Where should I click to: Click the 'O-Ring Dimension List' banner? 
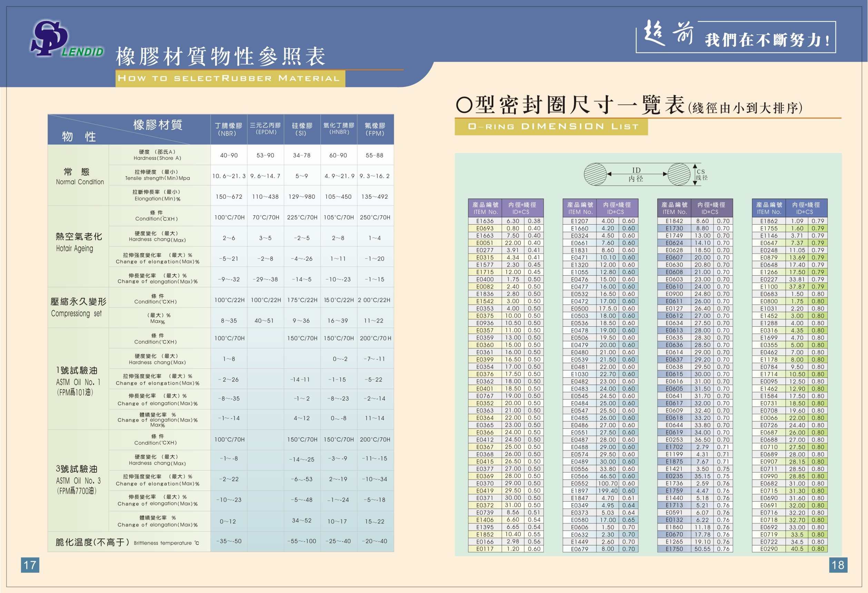pyautogui.click(x=551, y=127)
